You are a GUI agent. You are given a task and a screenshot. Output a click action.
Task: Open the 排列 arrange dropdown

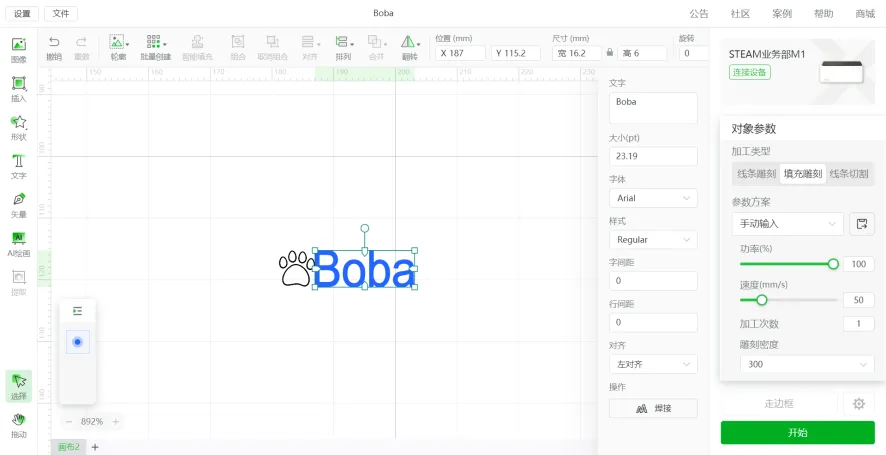344,47
